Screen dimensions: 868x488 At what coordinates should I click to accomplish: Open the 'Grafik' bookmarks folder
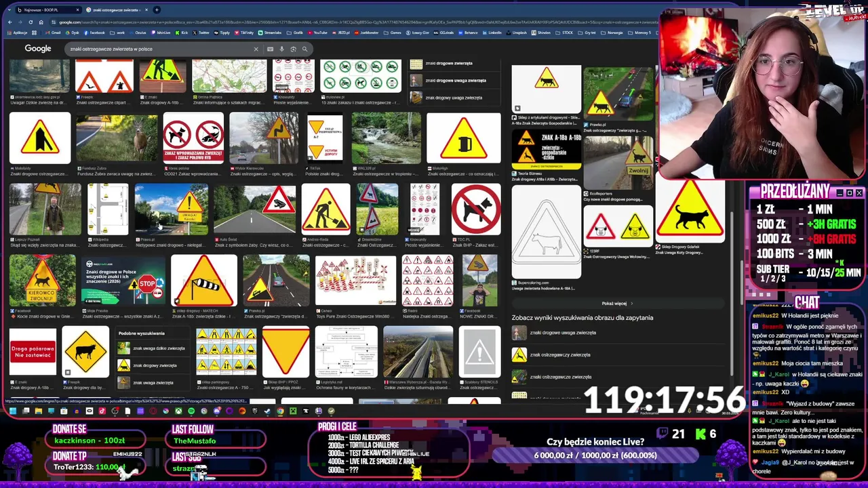(x=295, y=33)
